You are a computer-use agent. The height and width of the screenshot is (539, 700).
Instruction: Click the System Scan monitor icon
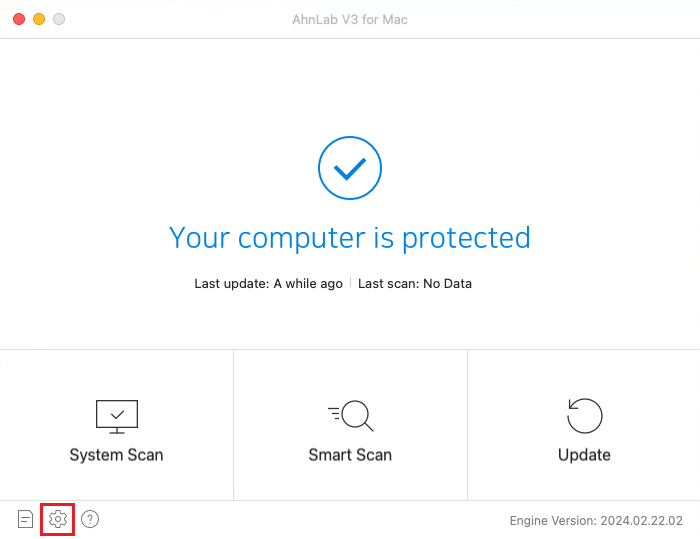click(x=117, y=416)
